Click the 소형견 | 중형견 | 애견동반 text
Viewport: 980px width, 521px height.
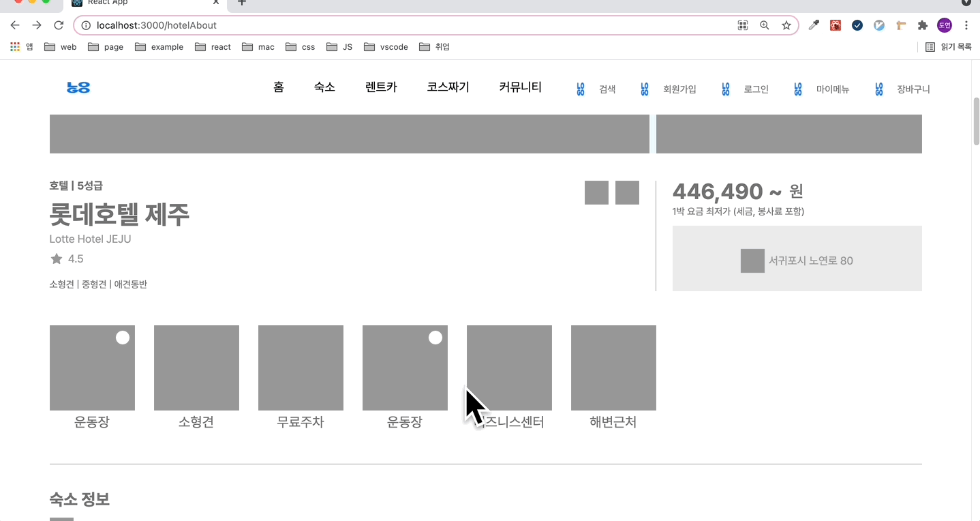[98, 284]
